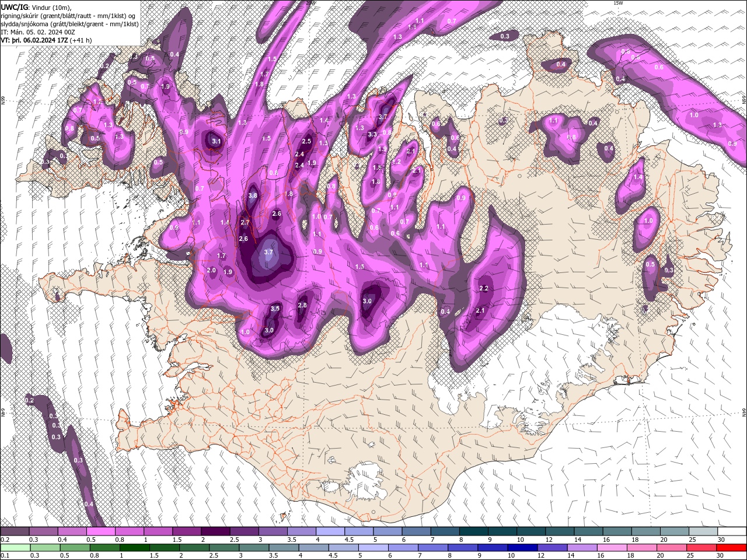This screenshot has height=560, width=747.
Task: Click the 3.7 value inside the light-blue snowfall core
Action: point(268,252)
